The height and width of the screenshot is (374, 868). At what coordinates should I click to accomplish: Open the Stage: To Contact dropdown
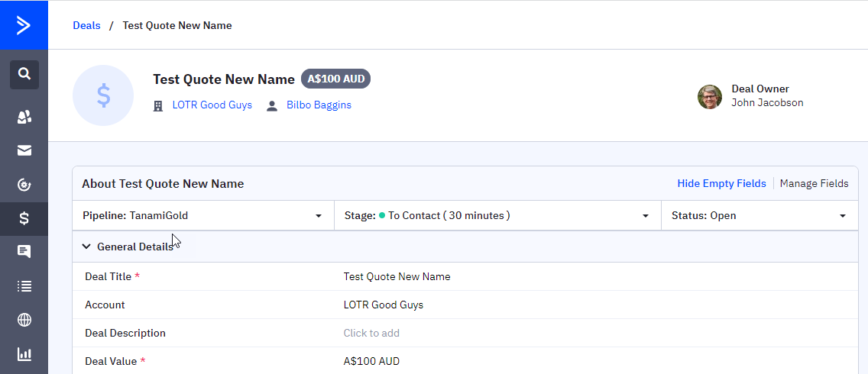click(497, 216)
